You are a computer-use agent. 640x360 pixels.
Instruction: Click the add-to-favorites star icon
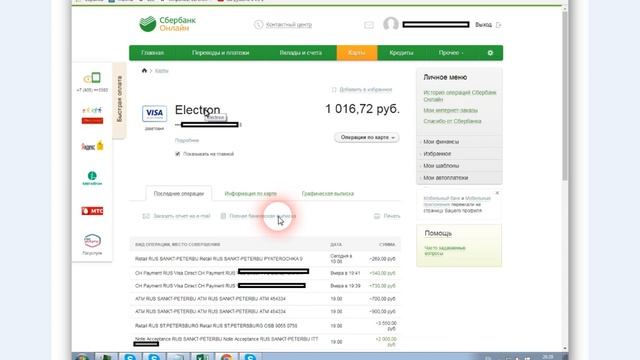[x=334, y=89]
